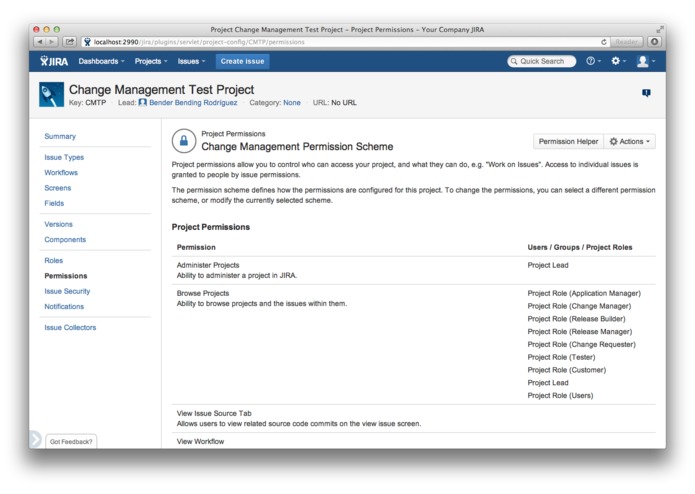This screenshot has height=494, width=695.
Task: Click the Browse Projects permission name
Action: click(x=203, y=293)
